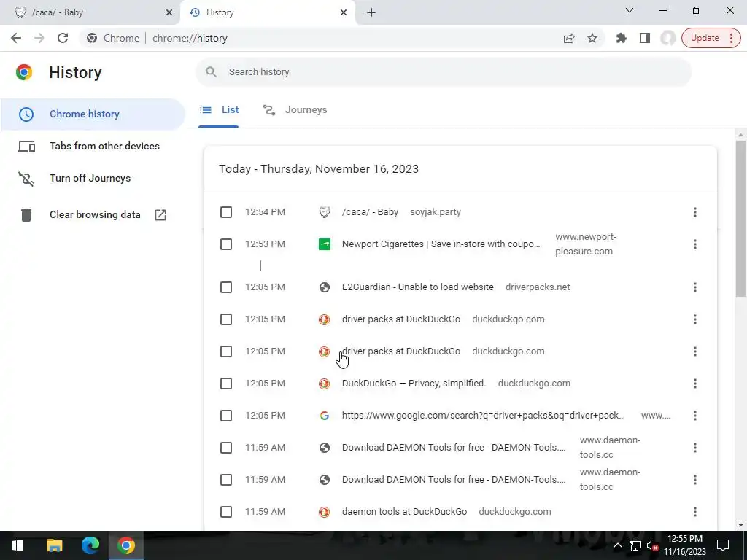Launch Microsoft Edge from the taskbar
Image resolution: width=747 pixels, height=560 pixels.
coord(90,545)
